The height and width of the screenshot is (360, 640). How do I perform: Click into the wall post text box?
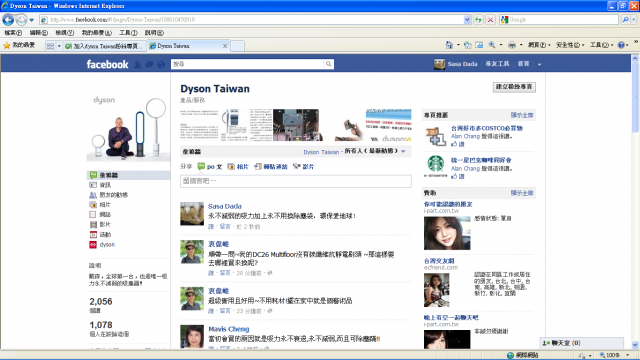tap(296, 181)
